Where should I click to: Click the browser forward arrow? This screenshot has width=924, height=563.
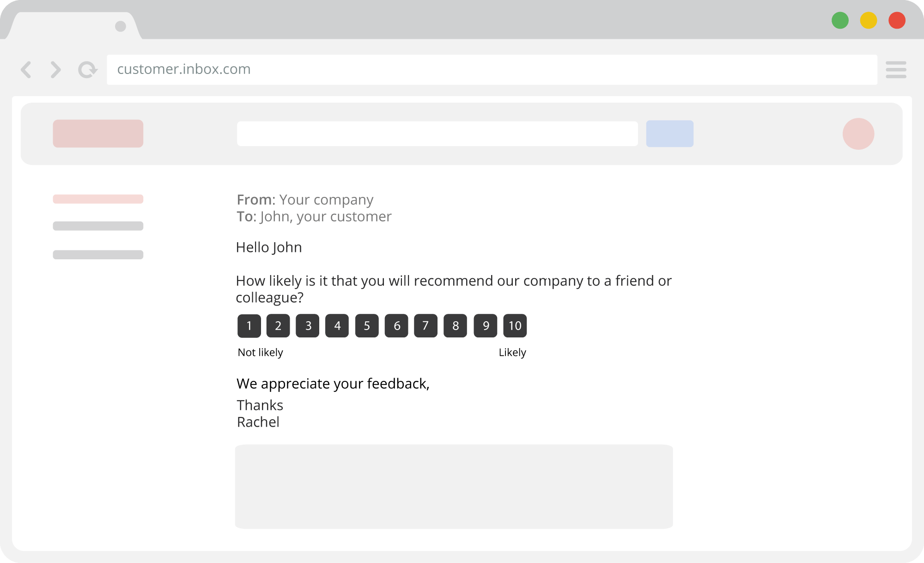click(55, 70)
